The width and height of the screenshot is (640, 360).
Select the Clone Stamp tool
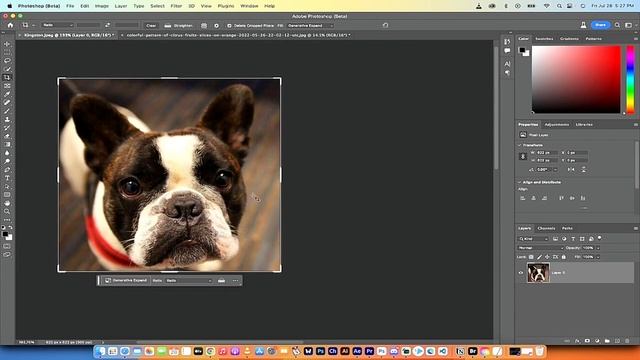coord(7,120)
